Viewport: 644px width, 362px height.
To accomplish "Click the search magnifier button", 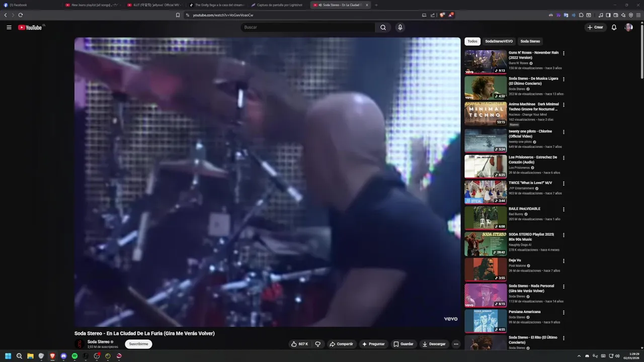I will (x=383, y=27).
